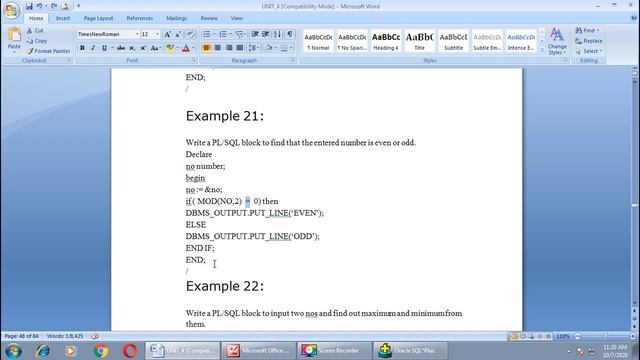Screen dimensions: 640x360
Task: Open the Bullets list dropdown arrow
Action: pyautogui.click(x=214, y=34)
